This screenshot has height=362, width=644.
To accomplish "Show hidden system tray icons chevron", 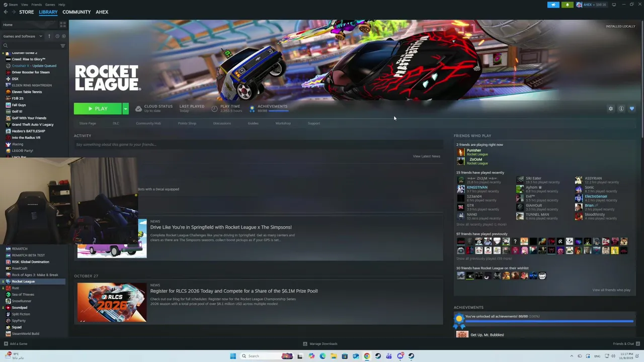I will point(572,356).
